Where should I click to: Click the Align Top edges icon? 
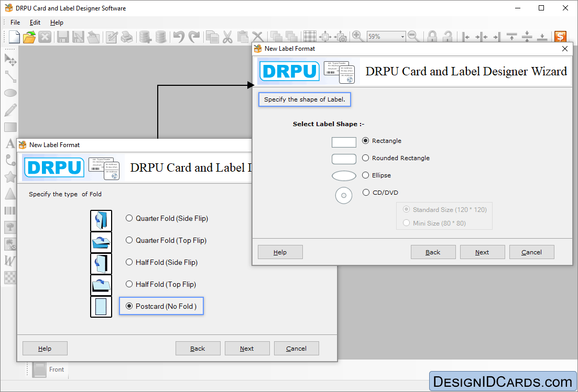(511, 37)
